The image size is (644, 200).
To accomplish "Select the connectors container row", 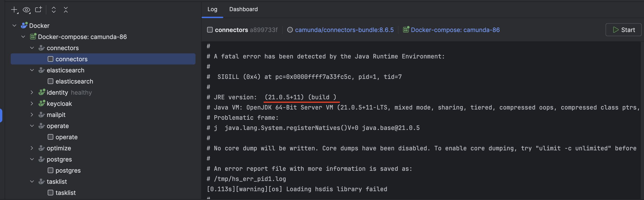I will 103,59.
